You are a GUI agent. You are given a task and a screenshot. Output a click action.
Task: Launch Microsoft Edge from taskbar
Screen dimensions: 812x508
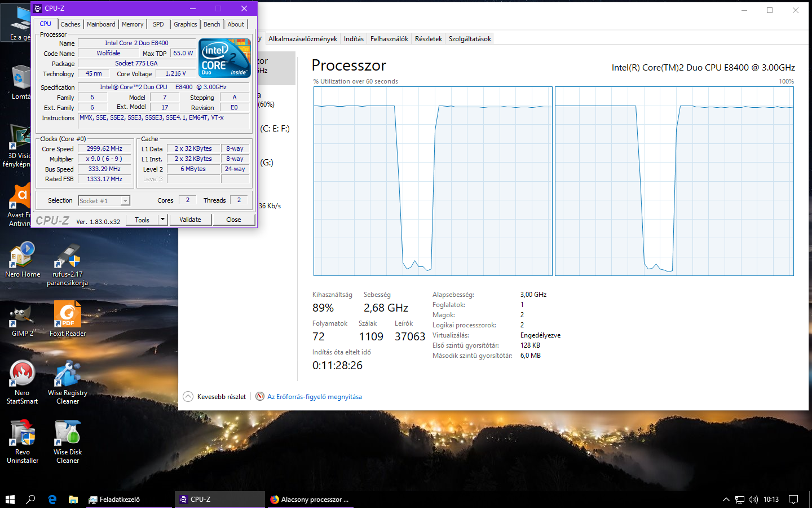[x=52, y=500]
